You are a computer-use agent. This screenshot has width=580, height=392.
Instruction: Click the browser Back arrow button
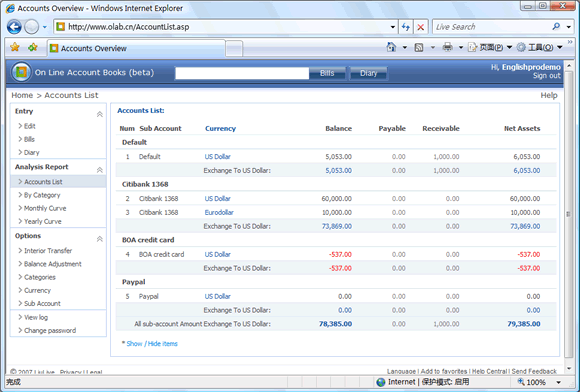(14, 27)
